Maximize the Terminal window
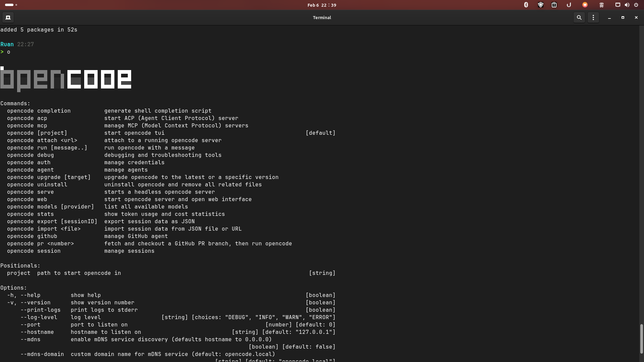This screenshot has width=644, height=362. (623, 17)
